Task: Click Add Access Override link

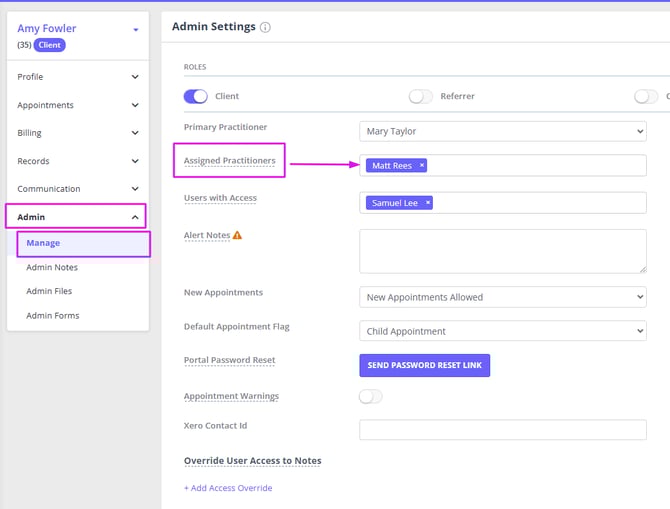Action: (228, 488)
